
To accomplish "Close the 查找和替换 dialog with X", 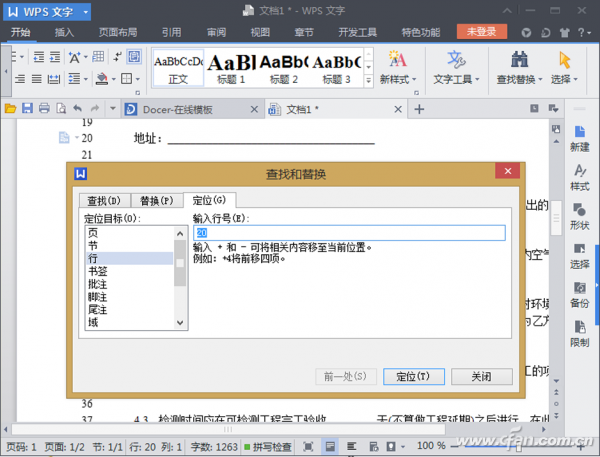I will (x=508, y=171).
